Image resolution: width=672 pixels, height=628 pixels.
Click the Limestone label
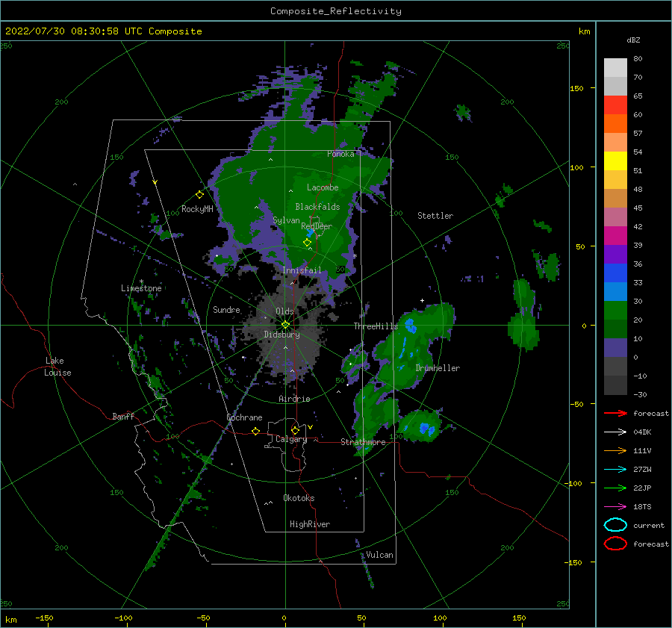pyautogui.click(x=141, y=288)
